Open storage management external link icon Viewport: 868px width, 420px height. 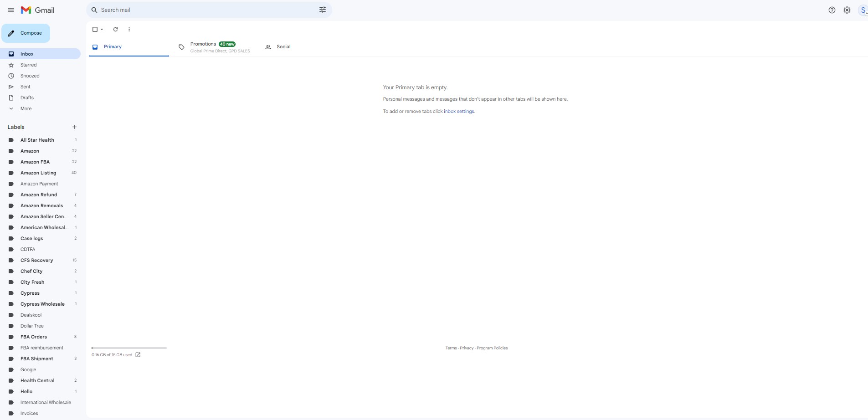138,355
